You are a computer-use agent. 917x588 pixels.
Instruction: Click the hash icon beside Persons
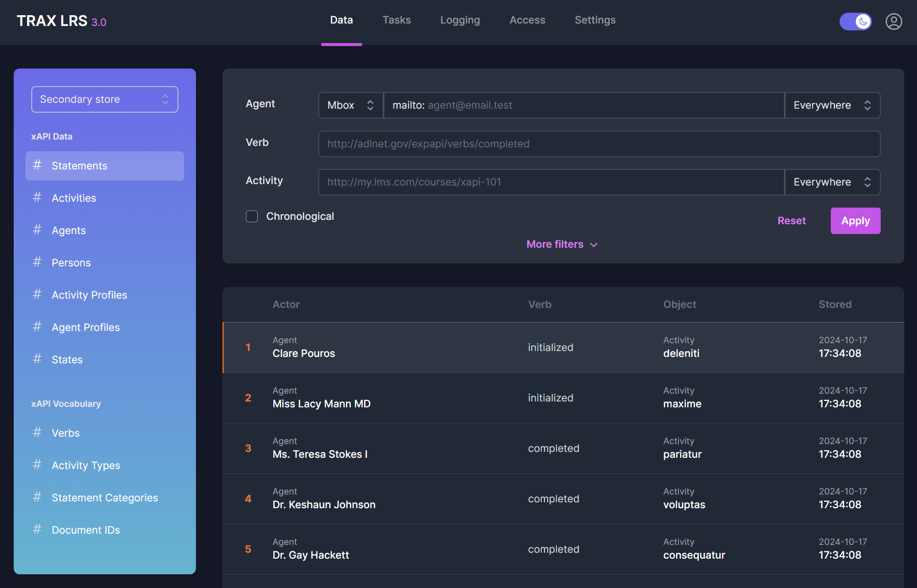pyautogui.click(x=37, y=262)
